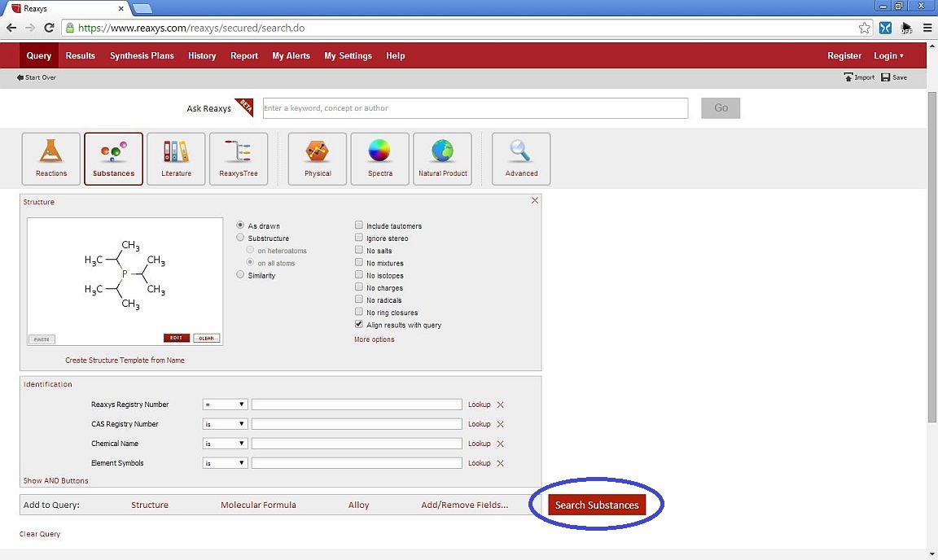
Task: Close the Reaxys browser tab
Action: coord(121,8)
